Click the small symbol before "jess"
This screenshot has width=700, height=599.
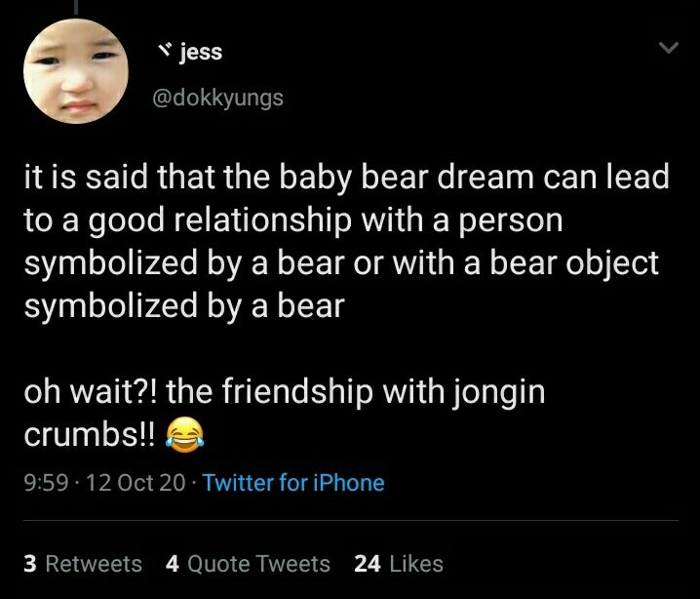point(167,51)
